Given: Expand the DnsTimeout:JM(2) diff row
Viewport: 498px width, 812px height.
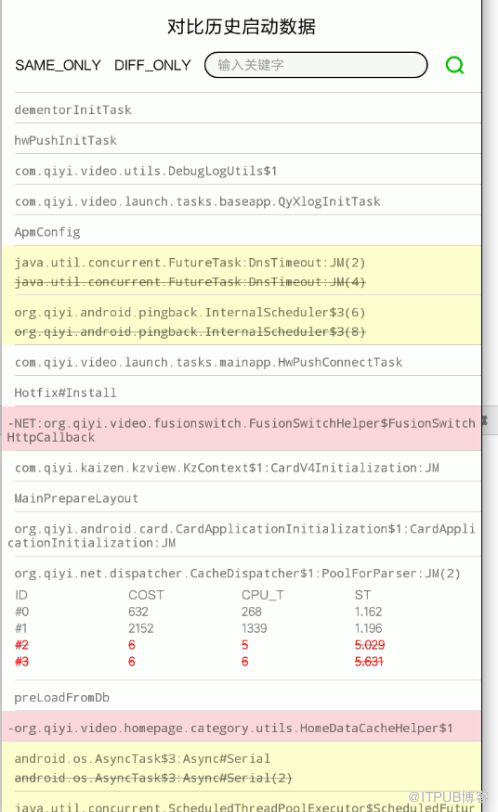Looking at the screenshot, I should pyautogui.click(x=241, y=271).
